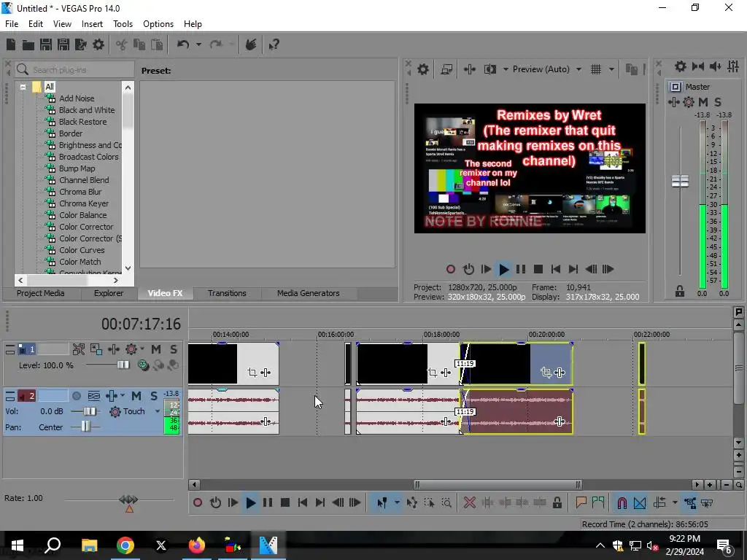
Task: Open Master Bus audio properties gear
Action: pos(681,66)
